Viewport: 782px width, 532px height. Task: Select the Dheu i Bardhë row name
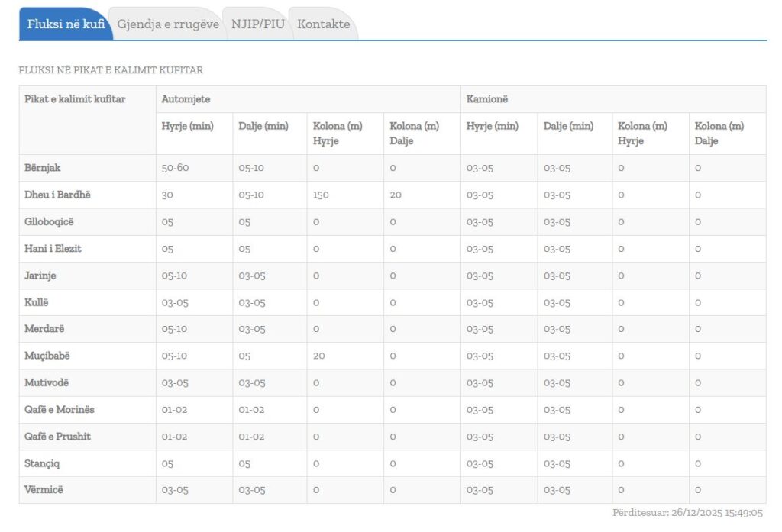click(57, 195)
